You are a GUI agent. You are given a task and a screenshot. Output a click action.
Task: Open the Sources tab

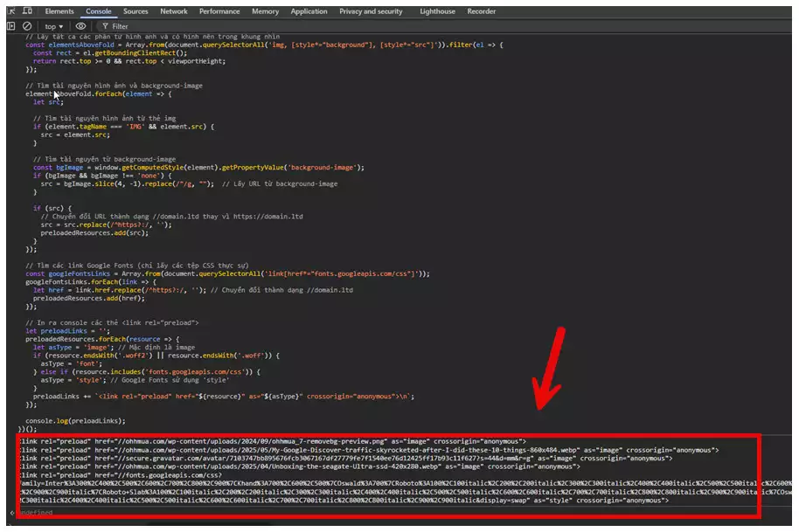pyautogui.click(x=135, y=11)
